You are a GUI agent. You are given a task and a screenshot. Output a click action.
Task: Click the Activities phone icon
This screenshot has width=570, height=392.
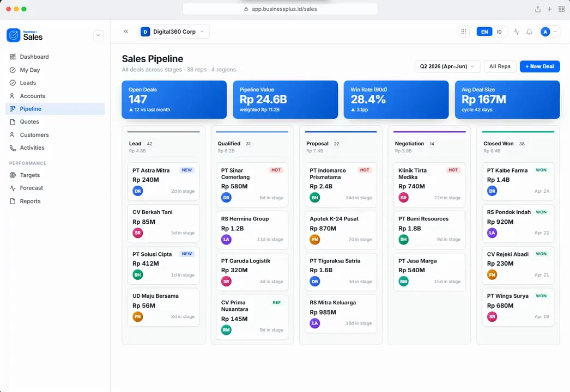[x=13, y=148]
